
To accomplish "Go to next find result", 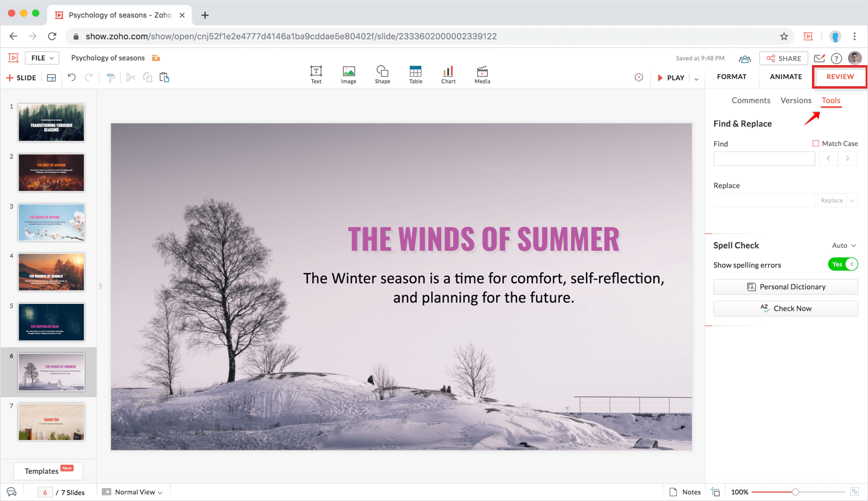I will [848, 159].
